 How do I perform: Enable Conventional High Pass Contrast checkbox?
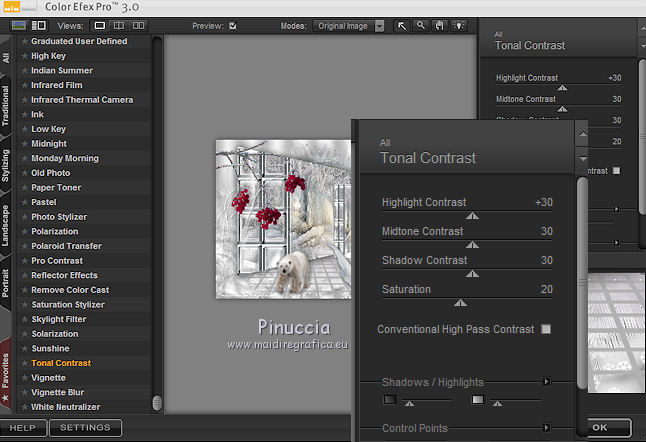click(545, 329)
